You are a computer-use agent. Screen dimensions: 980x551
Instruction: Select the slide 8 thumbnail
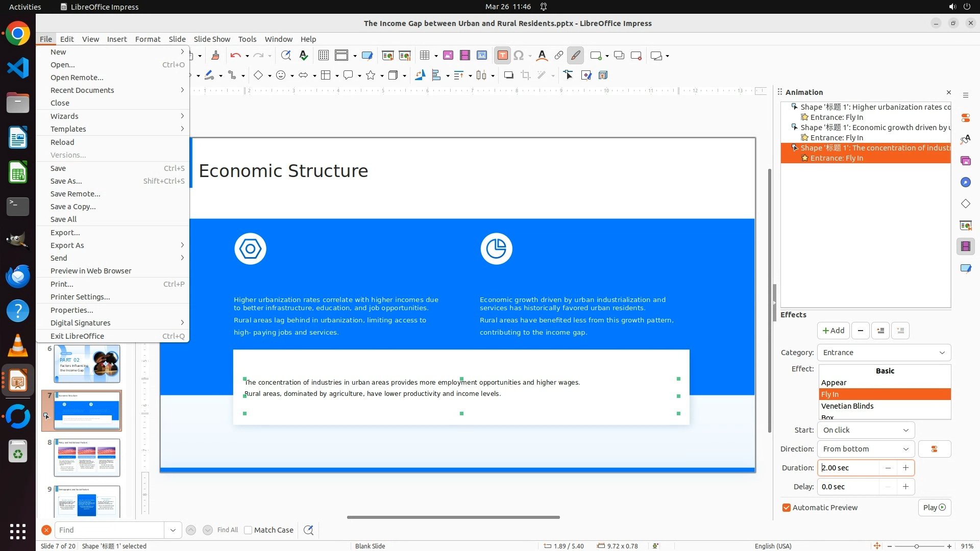pyautogui.click(x=87, y=457)
